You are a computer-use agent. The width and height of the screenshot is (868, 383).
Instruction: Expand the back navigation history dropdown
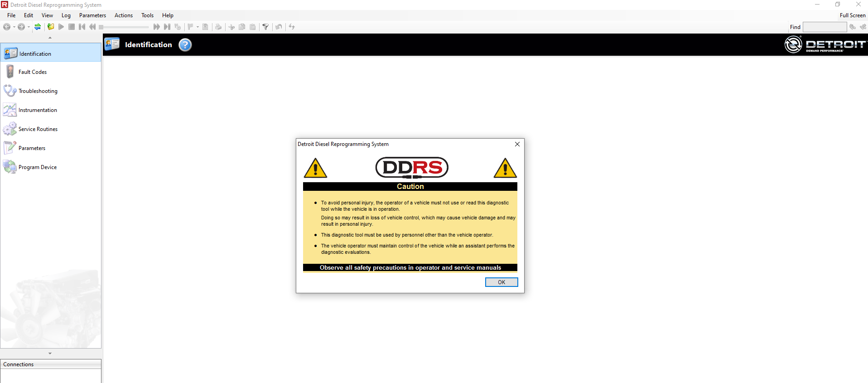14,27
